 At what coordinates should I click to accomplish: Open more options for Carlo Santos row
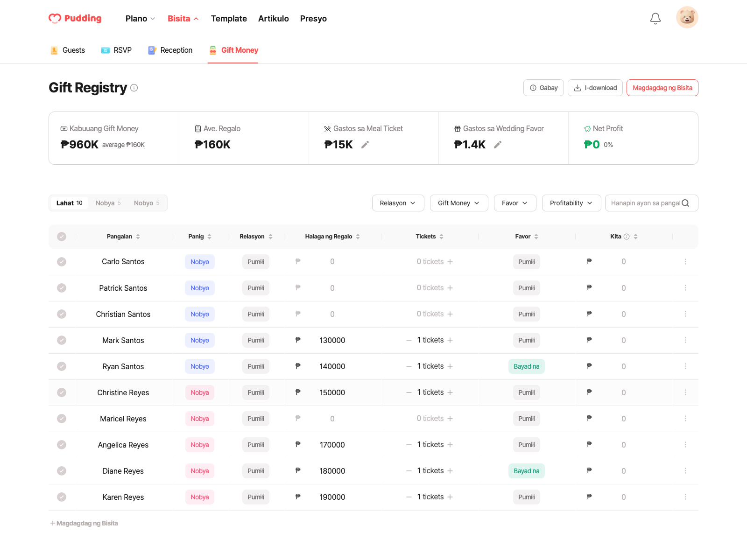(x=685, y=262)
